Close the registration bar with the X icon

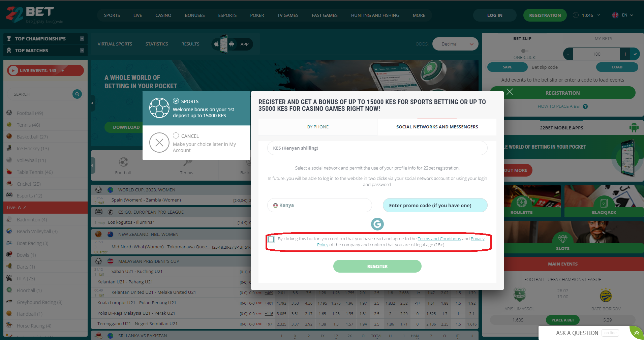point(510,92)
